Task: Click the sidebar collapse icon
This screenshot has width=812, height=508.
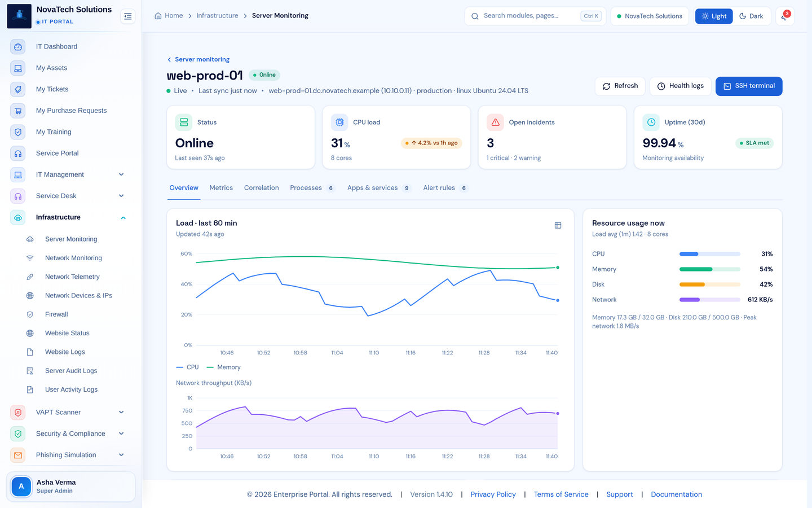Action: [128, 16]
